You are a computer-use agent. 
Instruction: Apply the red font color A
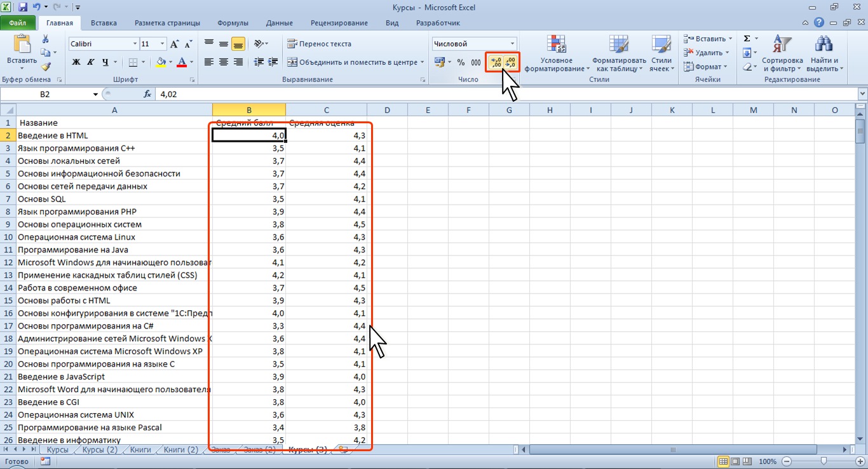pyautogui.click(x=182, y=62)
